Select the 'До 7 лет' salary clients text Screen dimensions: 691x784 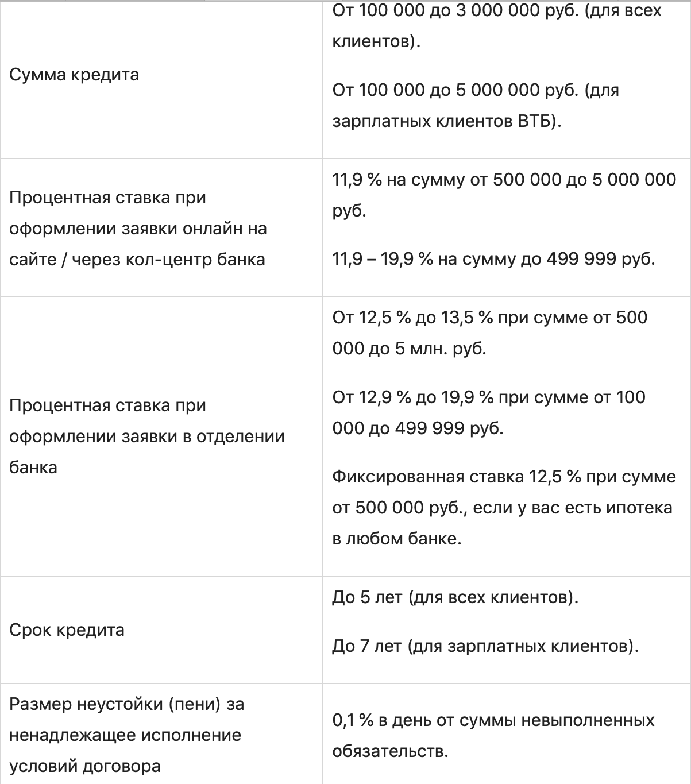tap(485, 647)
